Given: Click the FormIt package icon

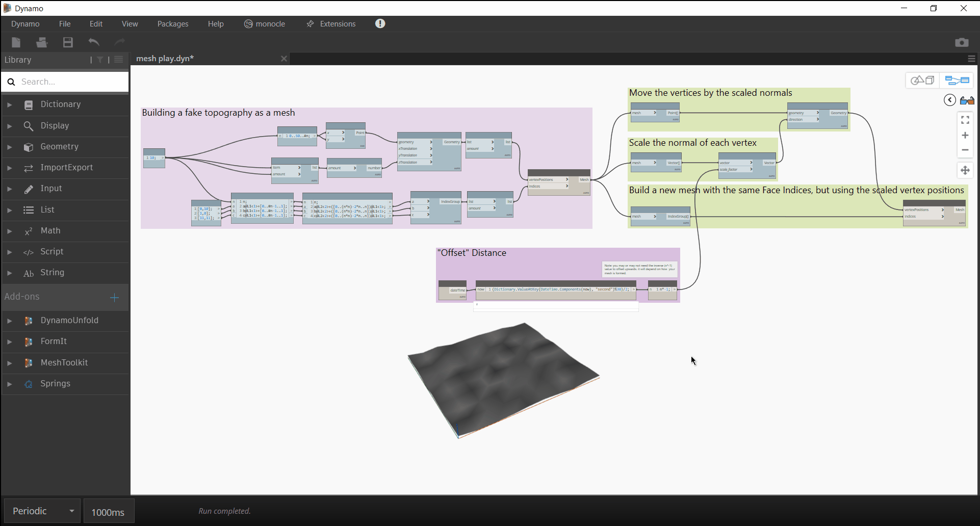Looking at the screenshot, I should (x=29, y=341).
